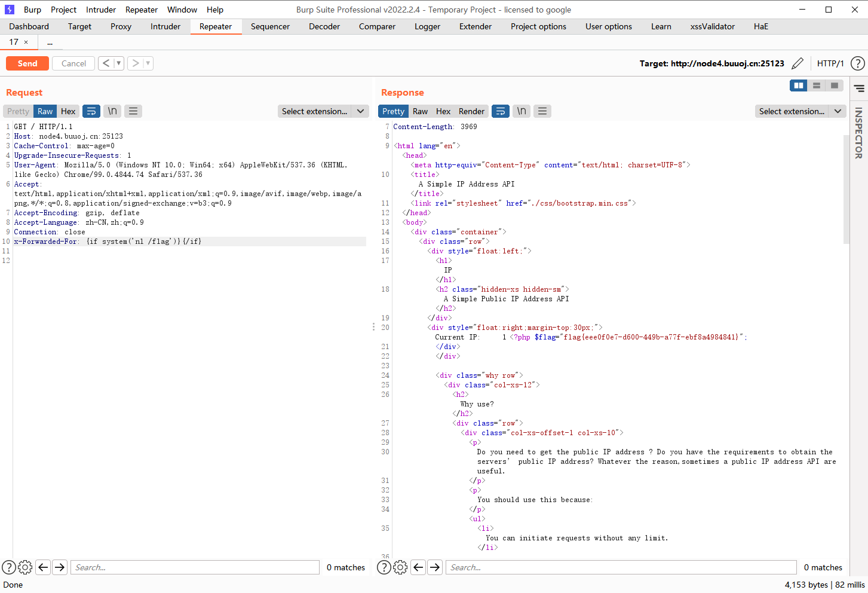The image size is (868, 593).
Task: Open the xssValidator tab
Action: pyautogui.click(x=713, y=26)
